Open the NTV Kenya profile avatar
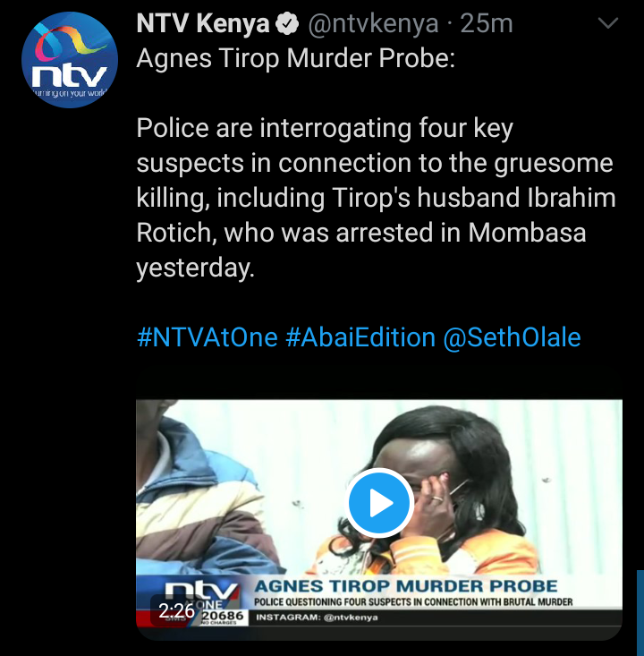This screenshot has width=644, height=656. click(70, 60)
